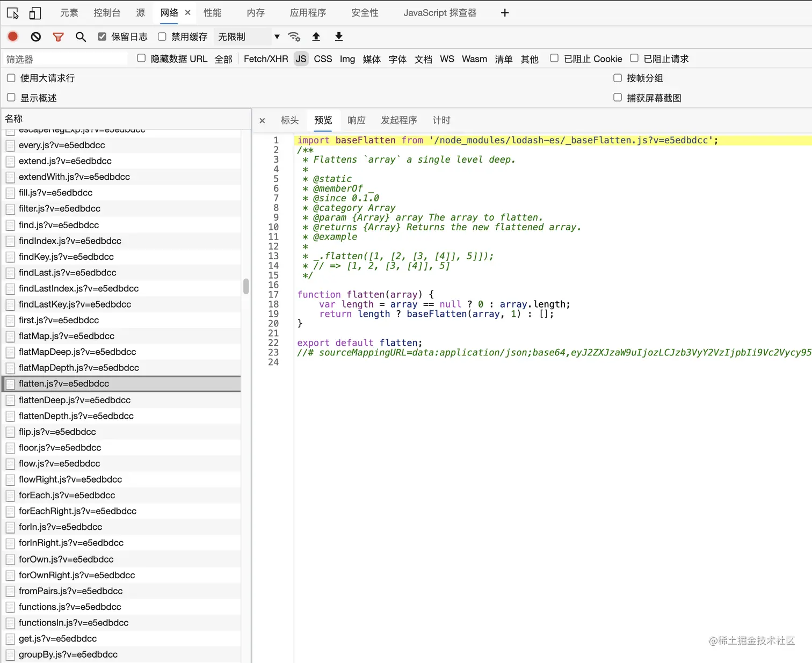The image size is (812, 663).
Task: Enable 已阻止请求 filter
Action: 634,58
